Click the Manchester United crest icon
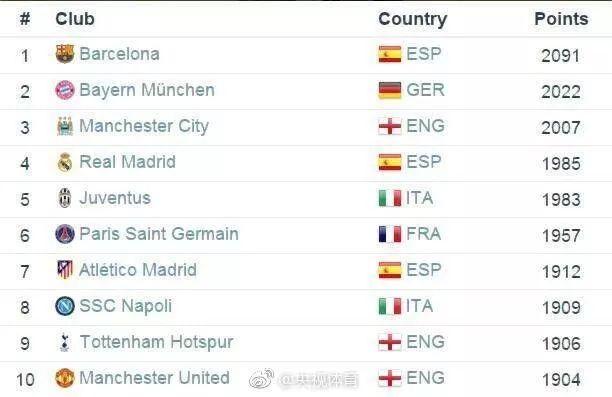This screenshot has width=612, height=397. pyautogui.click(x=65, y=378)
